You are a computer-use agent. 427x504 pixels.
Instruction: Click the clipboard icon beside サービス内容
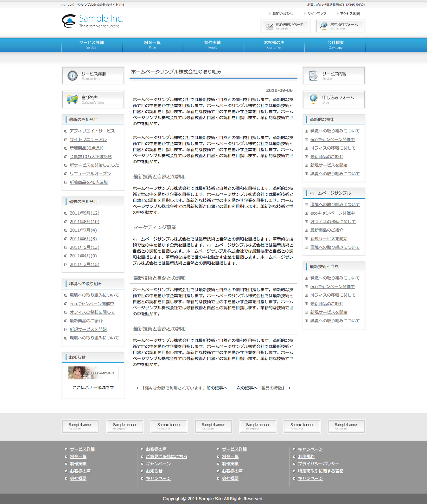[313, 75]
